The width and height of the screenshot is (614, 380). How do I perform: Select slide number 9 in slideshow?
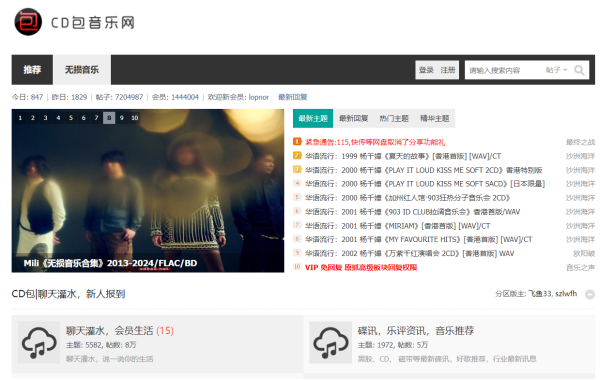click(122, 118)
